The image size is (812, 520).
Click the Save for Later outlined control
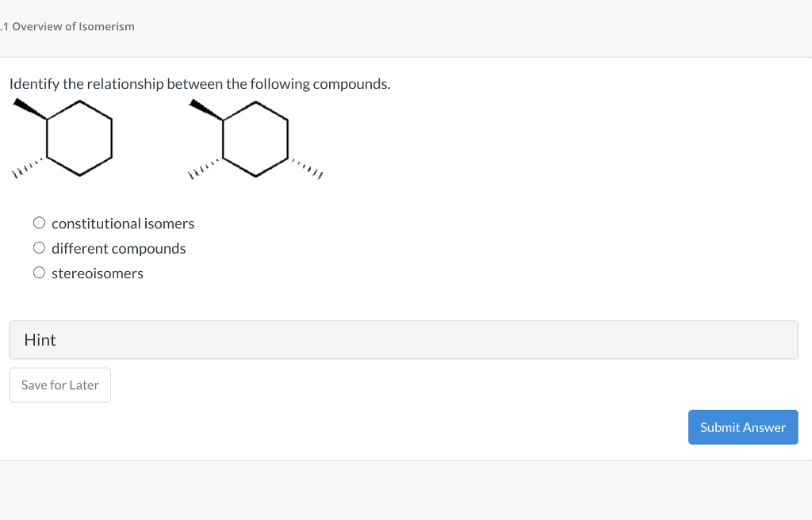point(59,384)
